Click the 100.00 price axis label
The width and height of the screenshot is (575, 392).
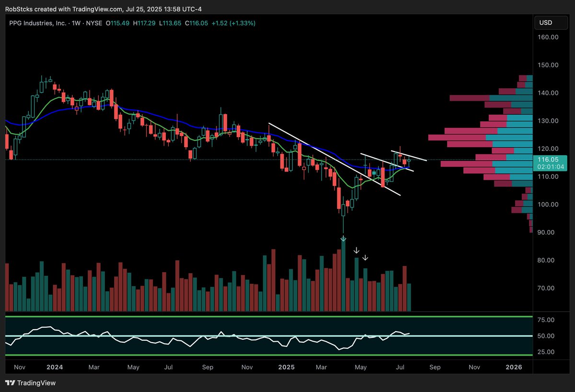547,205
